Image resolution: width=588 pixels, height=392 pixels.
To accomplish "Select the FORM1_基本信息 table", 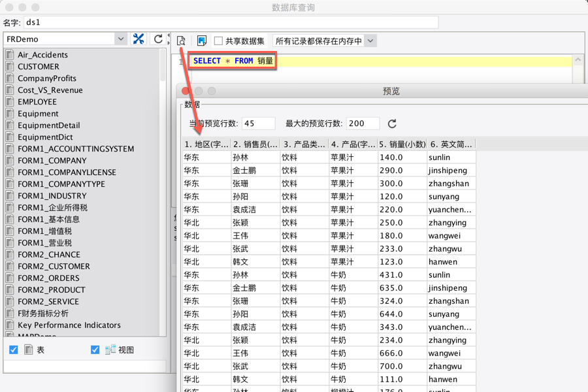I will (48, 219).
